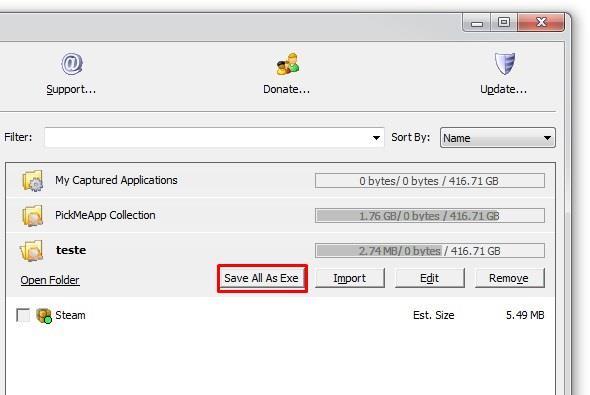Select the My Captured Applications folder icon
Viewport: 590px width, 395px height.
coord(32,180)
